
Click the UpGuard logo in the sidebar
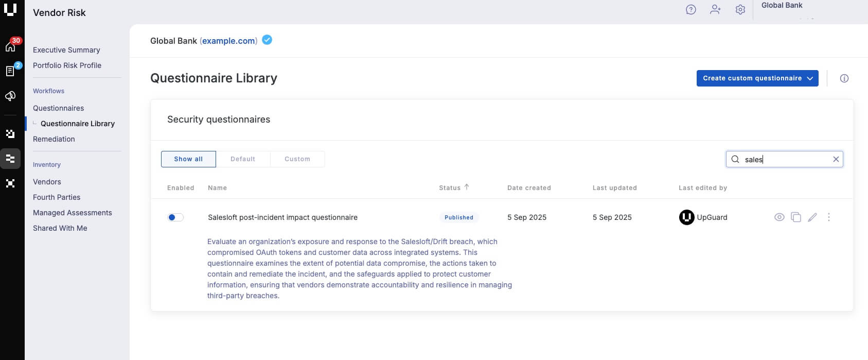point(10,9)
